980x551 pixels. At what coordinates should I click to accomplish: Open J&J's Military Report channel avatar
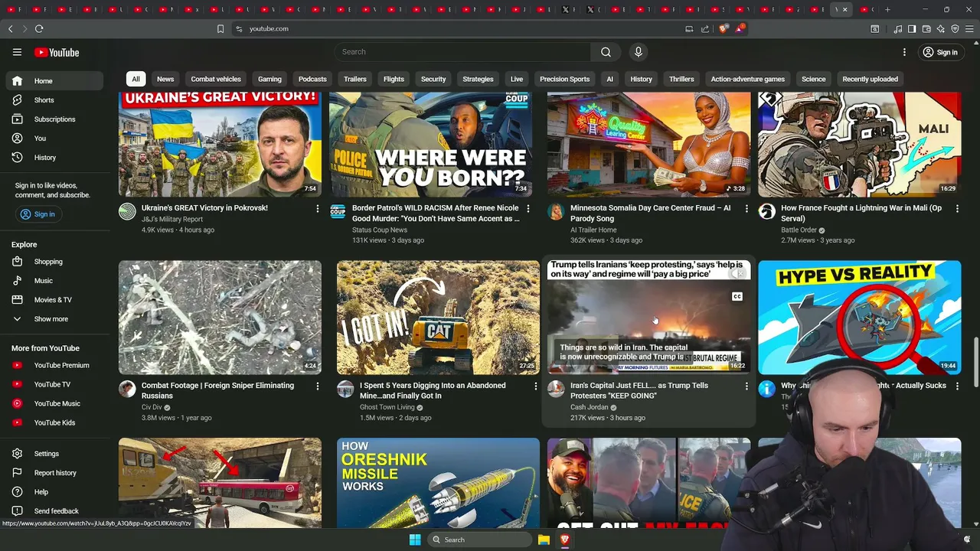coord(127,212)
